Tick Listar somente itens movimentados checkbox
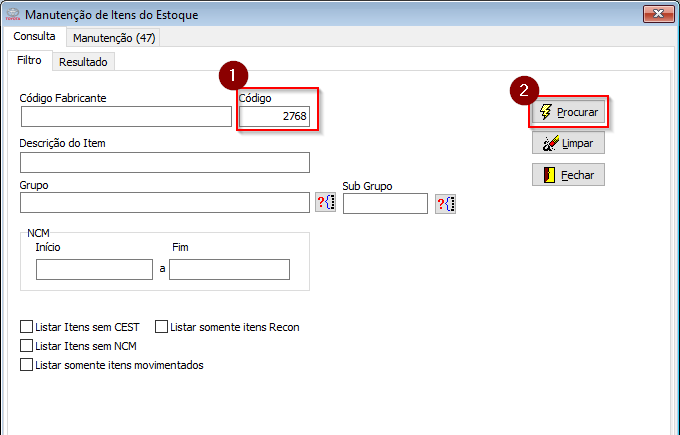Image resolution: width=680 pixels, height=435 pixels. click(26, 365)
